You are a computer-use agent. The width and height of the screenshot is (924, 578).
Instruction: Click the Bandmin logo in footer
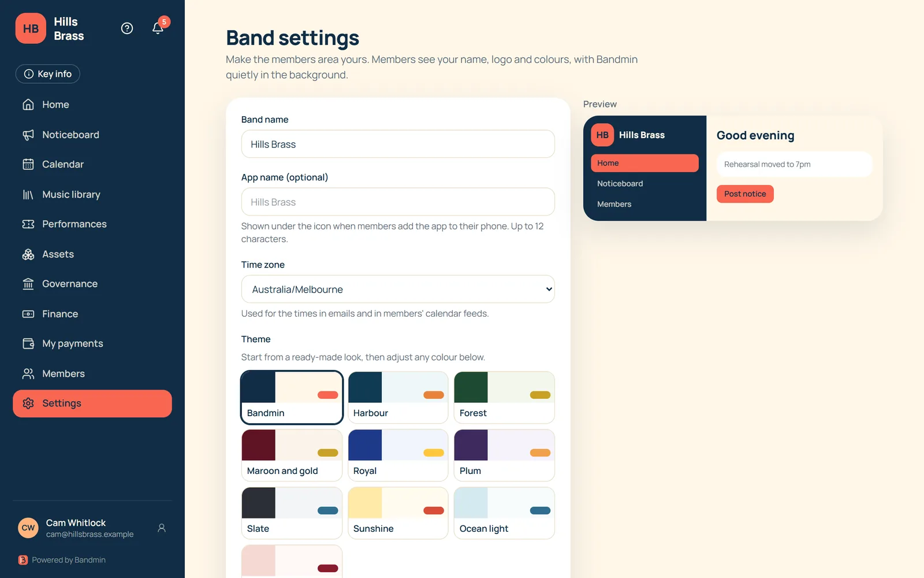[x=23, y=560]
